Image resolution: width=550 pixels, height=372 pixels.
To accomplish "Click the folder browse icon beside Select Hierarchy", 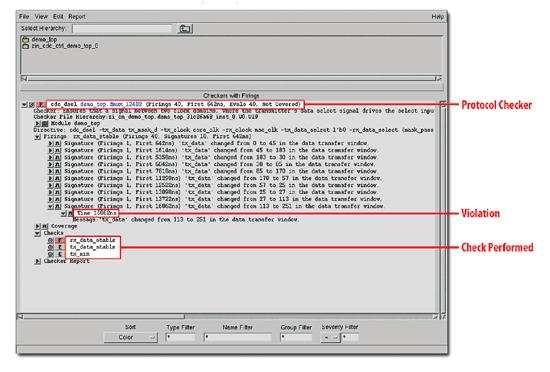I will [x=185, y=29].
